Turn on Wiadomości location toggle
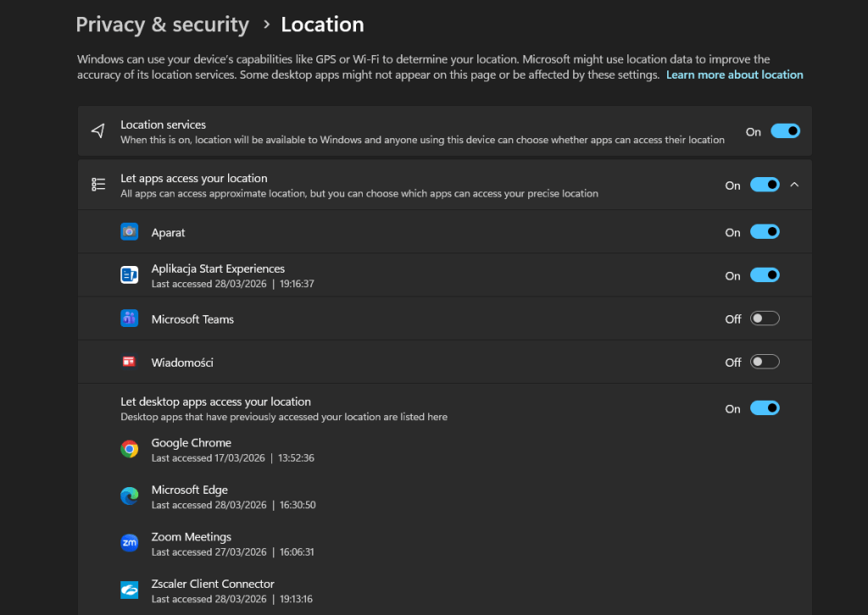The width and height of the screenshot is (868, 615). click(x=765, y=363)
